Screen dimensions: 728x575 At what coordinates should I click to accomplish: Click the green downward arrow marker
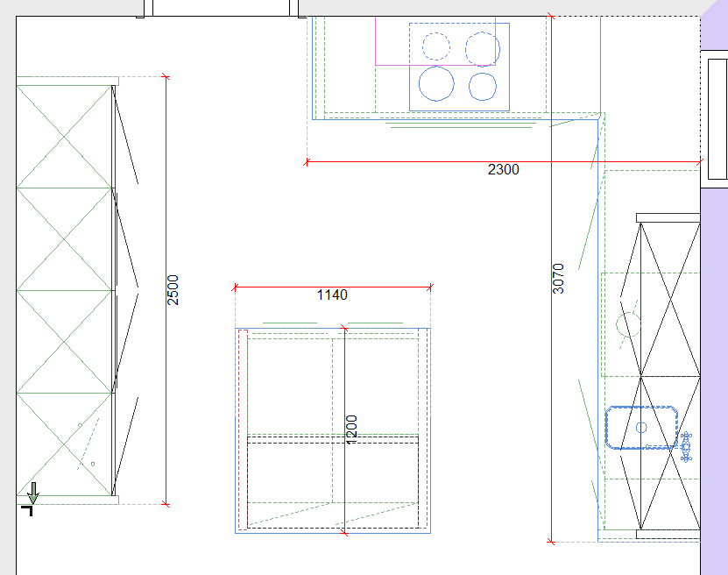(33, 493)
